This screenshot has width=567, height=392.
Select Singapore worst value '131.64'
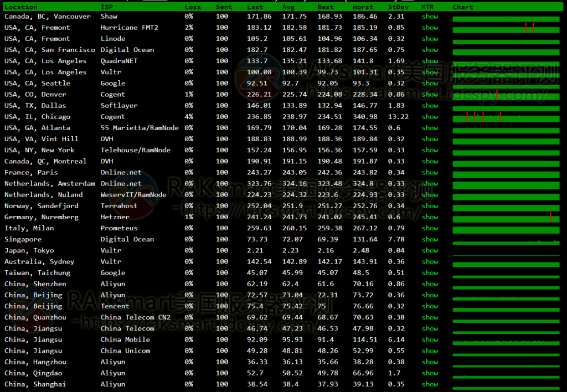365,239
